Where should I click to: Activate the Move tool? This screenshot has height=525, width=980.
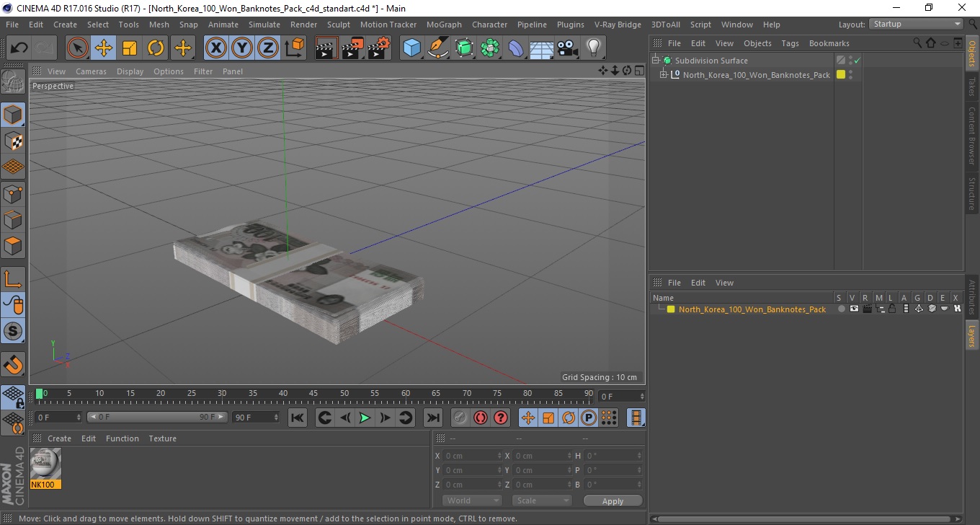coord(104,48)
